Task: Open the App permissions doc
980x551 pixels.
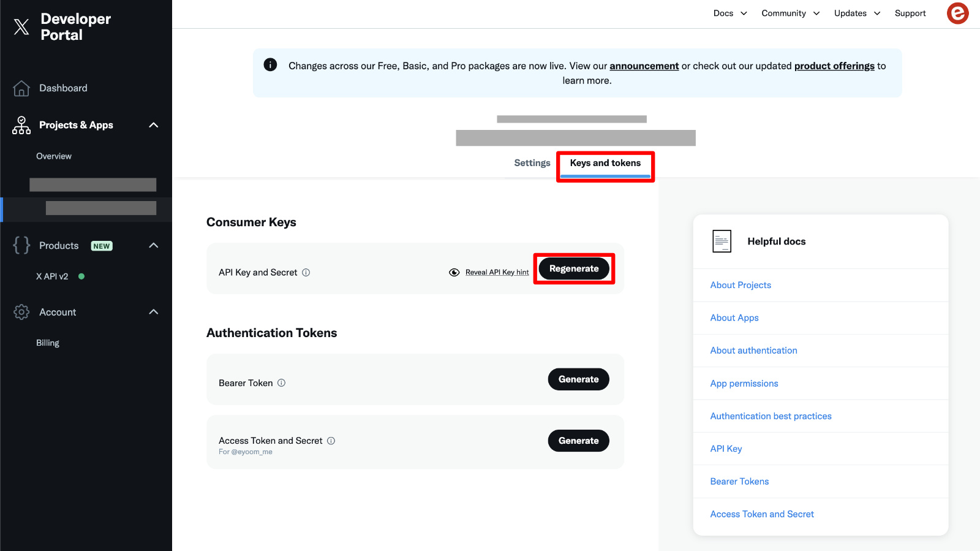Action: click(744, 384)
